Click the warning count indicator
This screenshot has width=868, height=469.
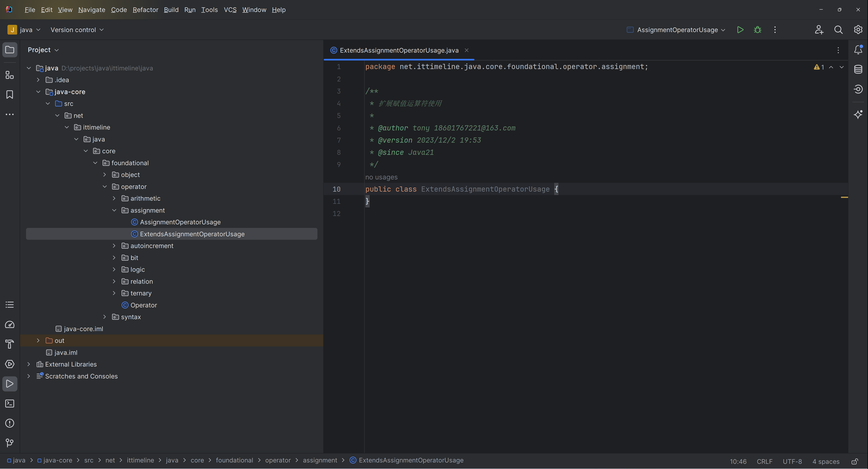[819, 67]
